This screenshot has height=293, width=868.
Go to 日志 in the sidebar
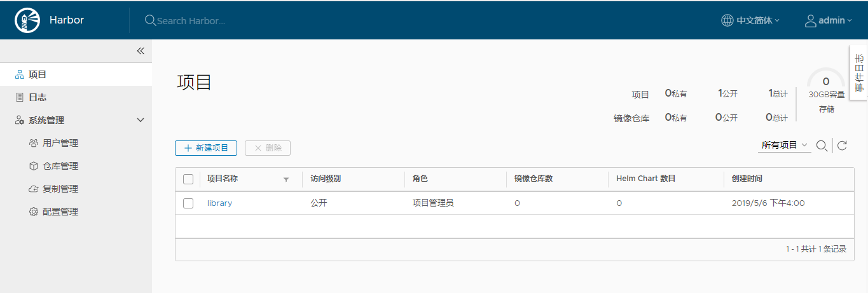[x=37, y=97]
